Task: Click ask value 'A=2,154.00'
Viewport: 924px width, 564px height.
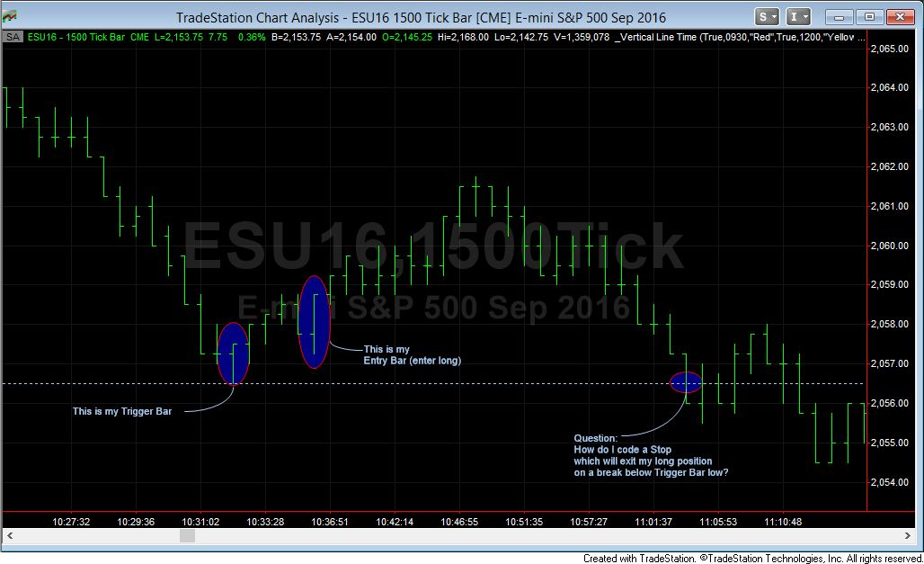Action: pyautogui.click(x=351, y=37)
